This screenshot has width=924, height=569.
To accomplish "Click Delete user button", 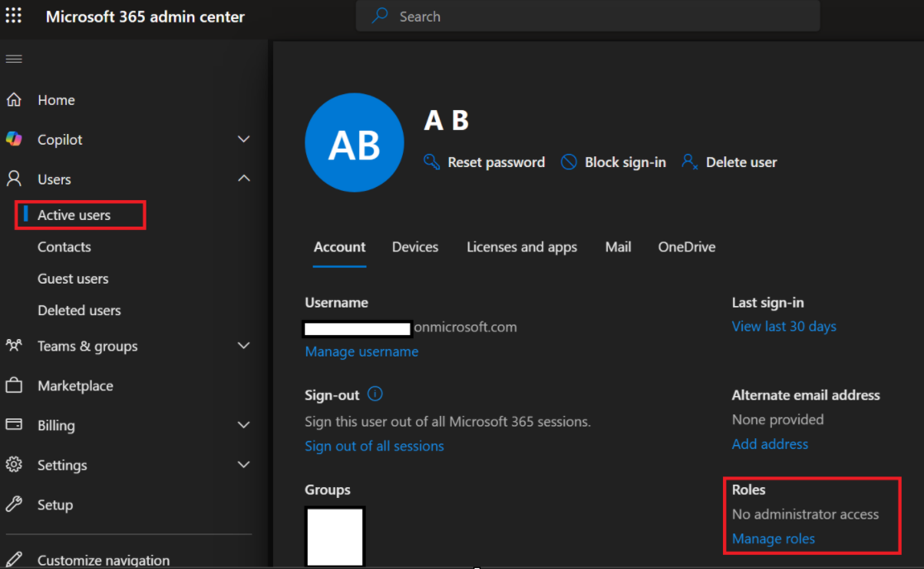I will (x=729, y=162).
